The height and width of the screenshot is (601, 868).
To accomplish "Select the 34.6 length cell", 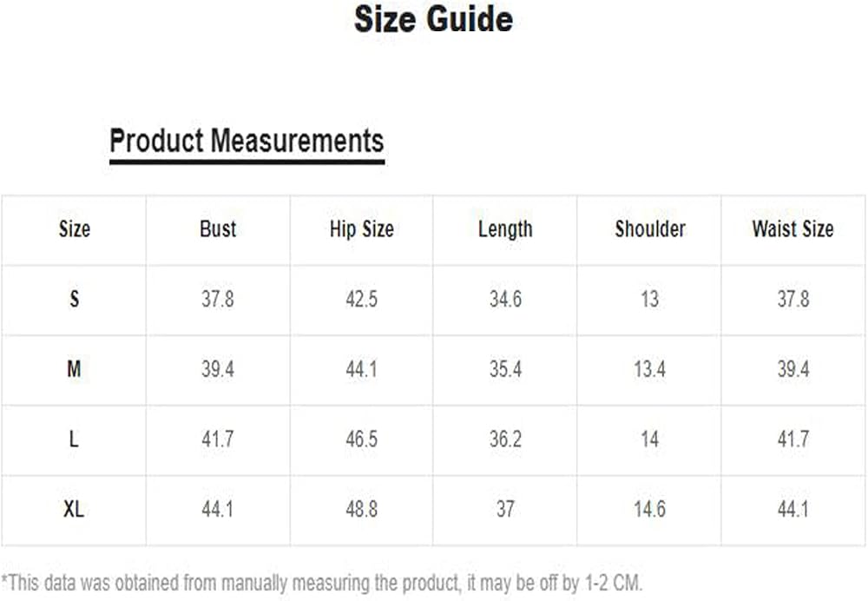I will 505,299.
